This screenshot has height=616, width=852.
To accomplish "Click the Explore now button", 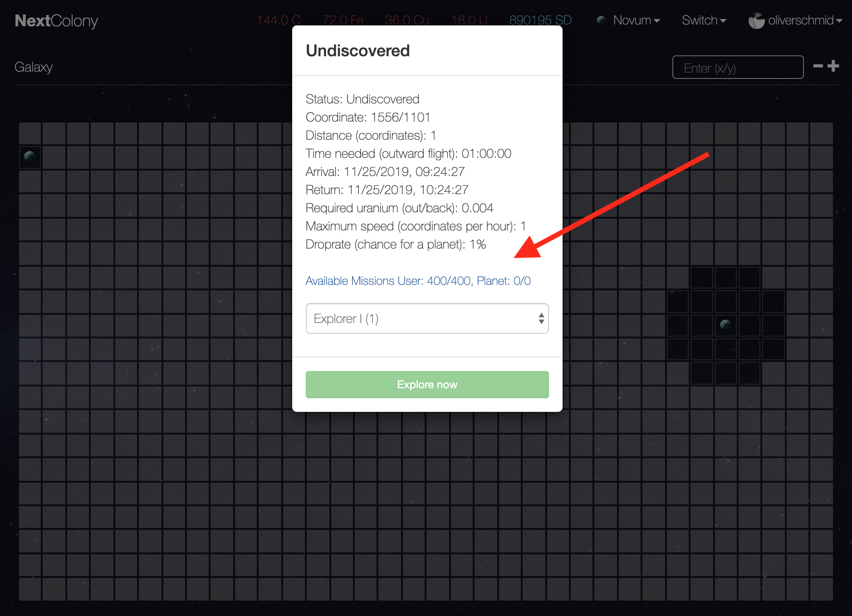I will (x=427, y=385).
